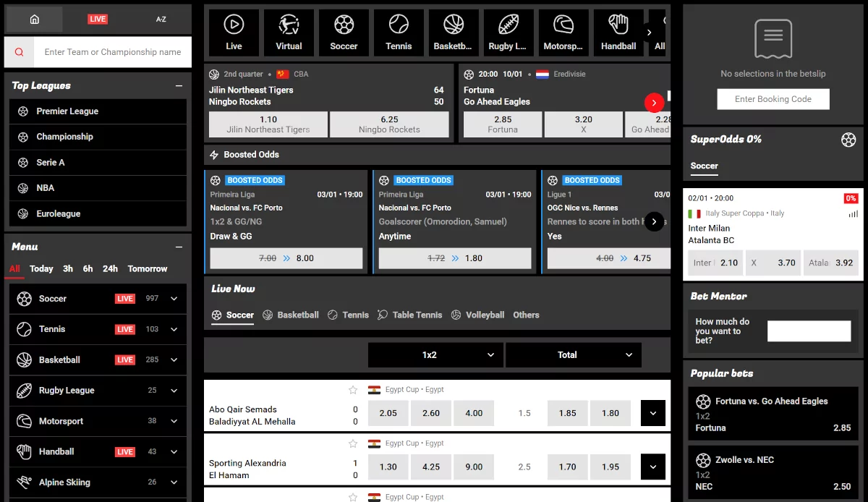Open Championship from Top Leagues
This screenshot has width=868, height=502.
98,137
